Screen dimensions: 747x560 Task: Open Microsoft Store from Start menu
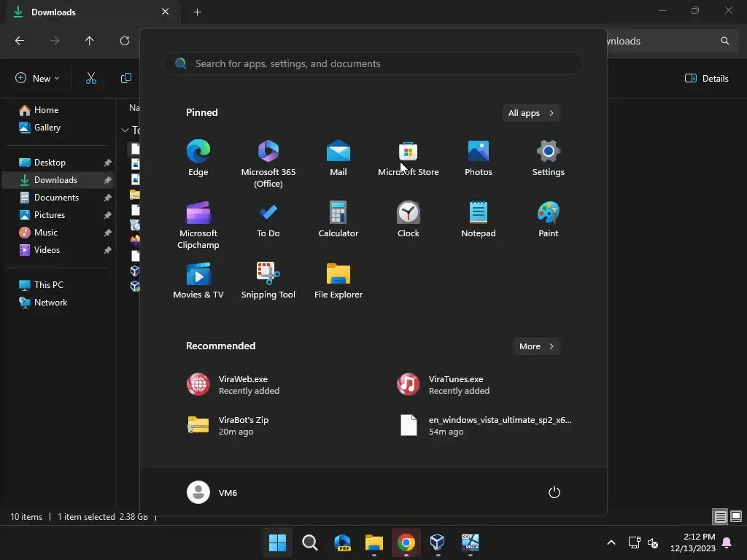coord(409,158)
